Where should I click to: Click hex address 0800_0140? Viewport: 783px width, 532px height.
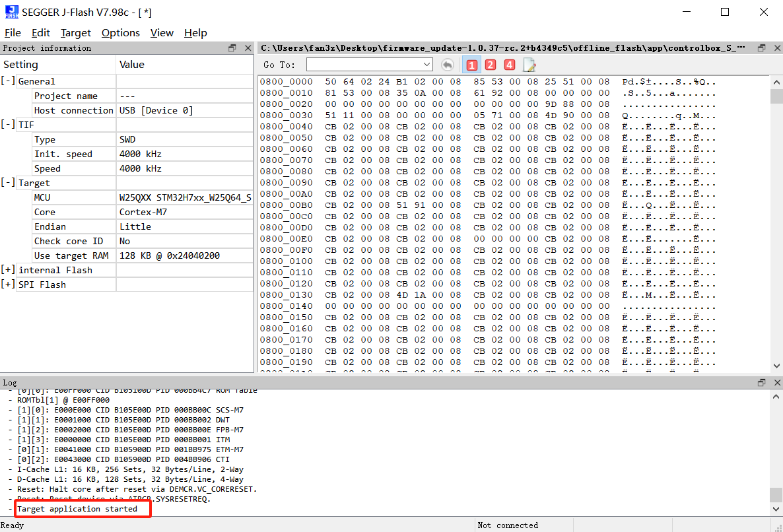[x=286, y=306]
